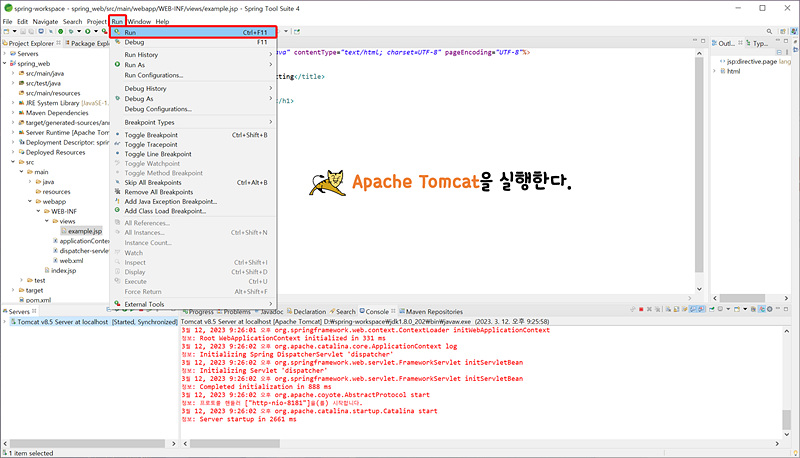Screen dimensions: 800x458
Task: Click the Clear Console icon
Action: 668,309
